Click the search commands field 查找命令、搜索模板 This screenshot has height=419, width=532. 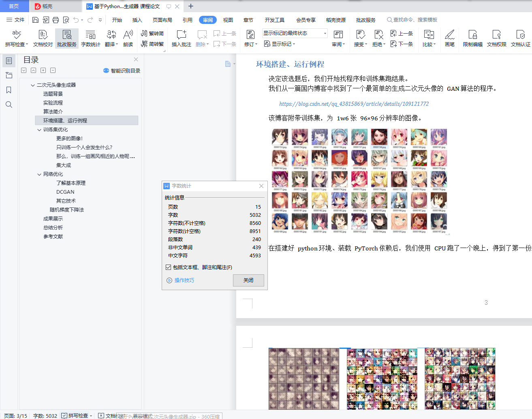pyautogui.click(x=412, y=20)
